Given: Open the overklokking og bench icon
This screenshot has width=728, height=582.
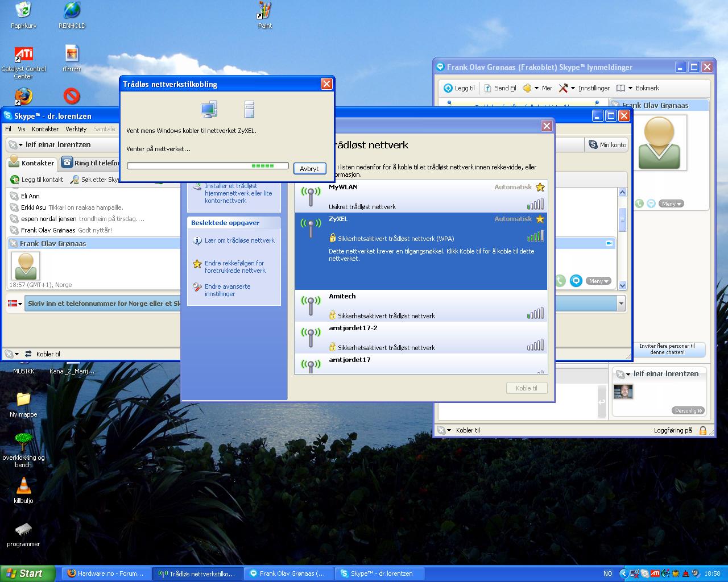Looking at the screenshot, I should [x=23, y=450].
